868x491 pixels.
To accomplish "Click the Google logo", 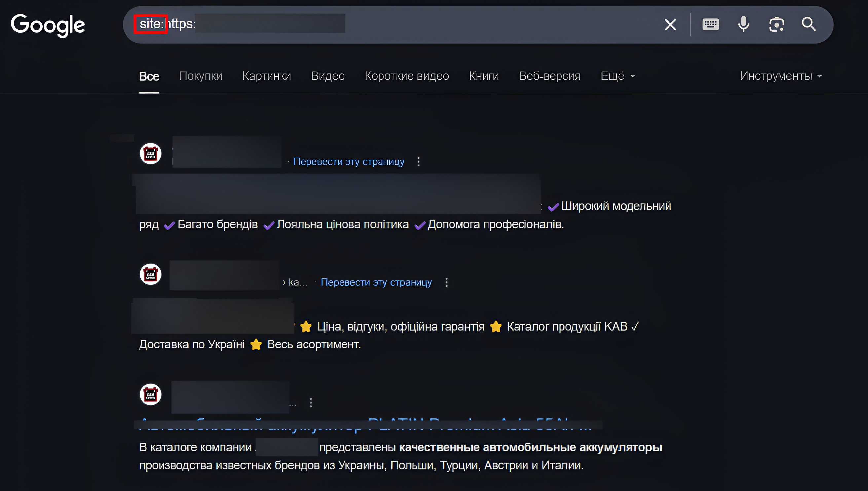I will coord(48,25).
